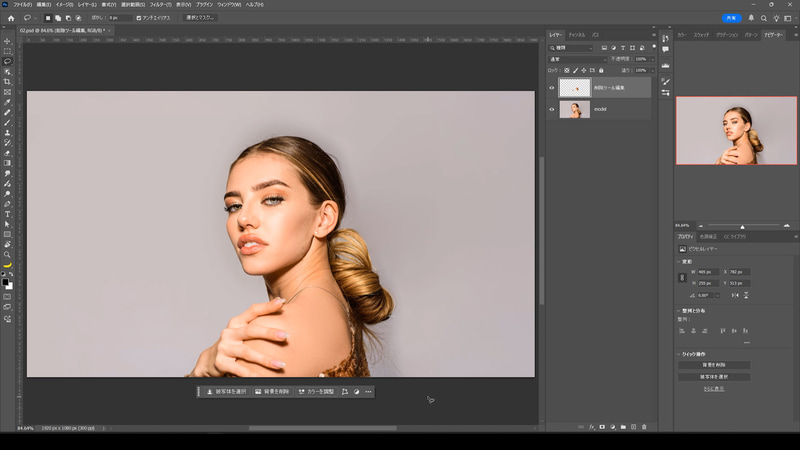Click the layer style fx icon
The image size is (800, 450).
(x=592, y=427)
